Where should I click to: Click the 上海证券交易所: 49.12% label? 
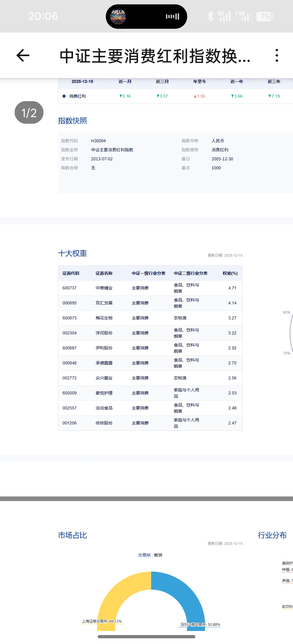102,621
